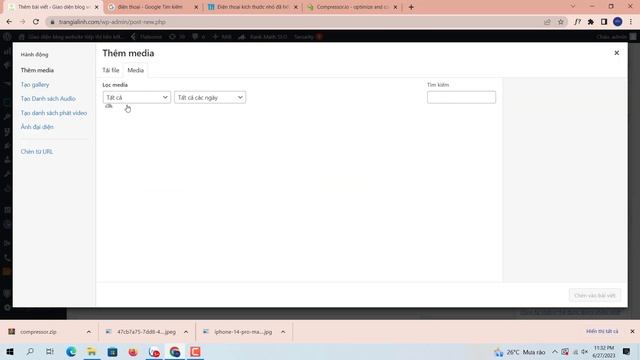Expand options for compressor.zip download

coord(89,332)
